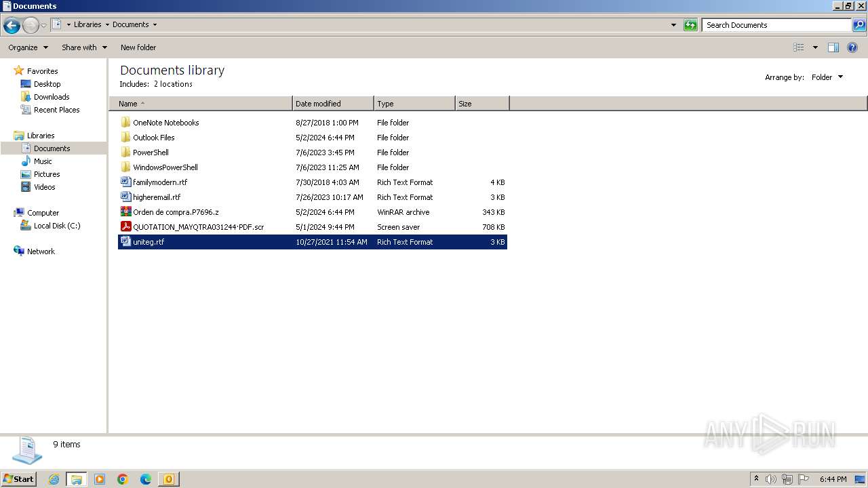868x488 pixels.
Task: Toggle the preview pane icon
Action: (x=833, y=47)
